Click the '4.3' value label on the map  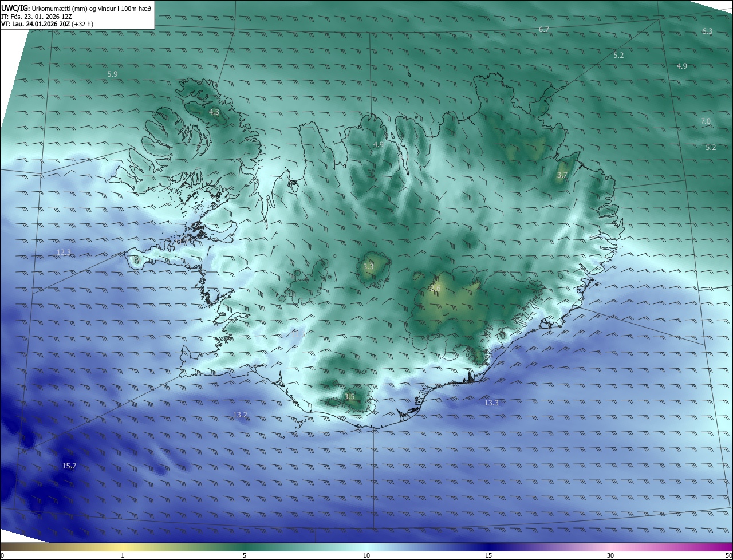(x=214, y=112)
